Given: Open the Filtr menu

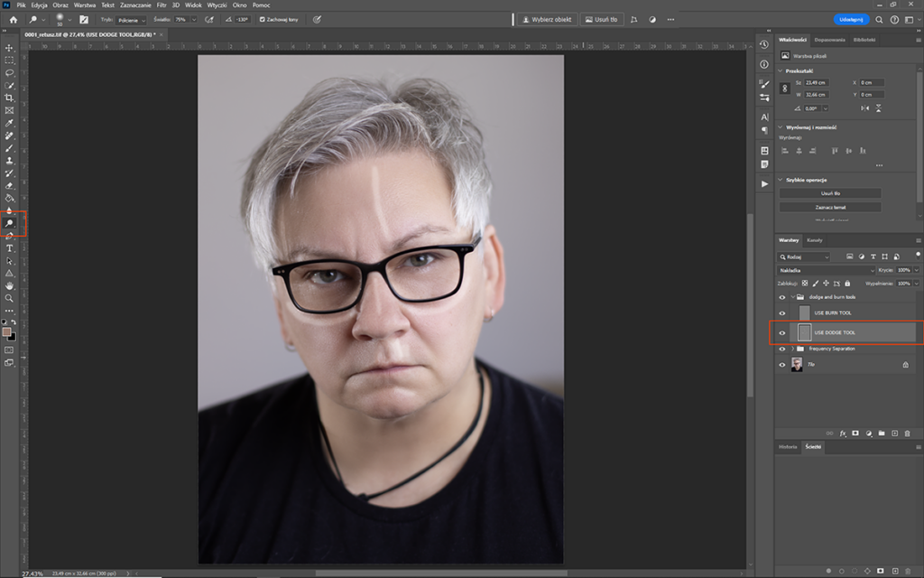Looking at the screenshot, I should 162,5.
